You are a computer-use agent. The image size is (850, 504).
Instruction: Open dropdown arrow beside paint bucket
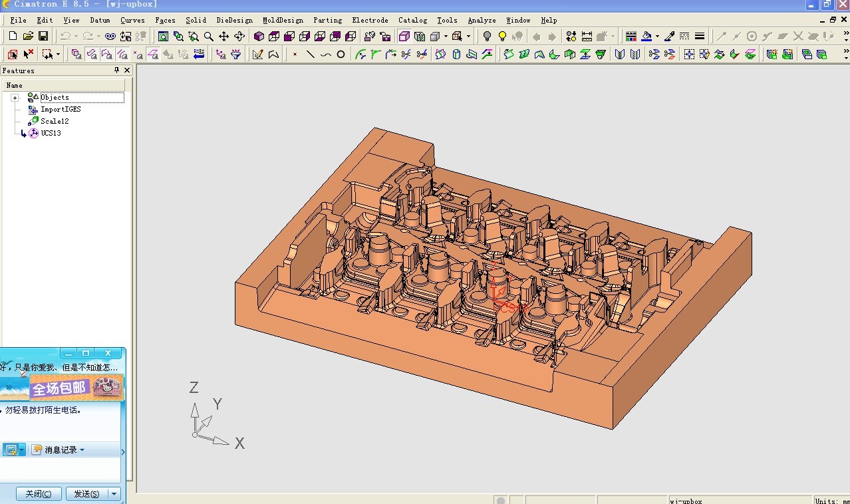click(x=657, y=36)
